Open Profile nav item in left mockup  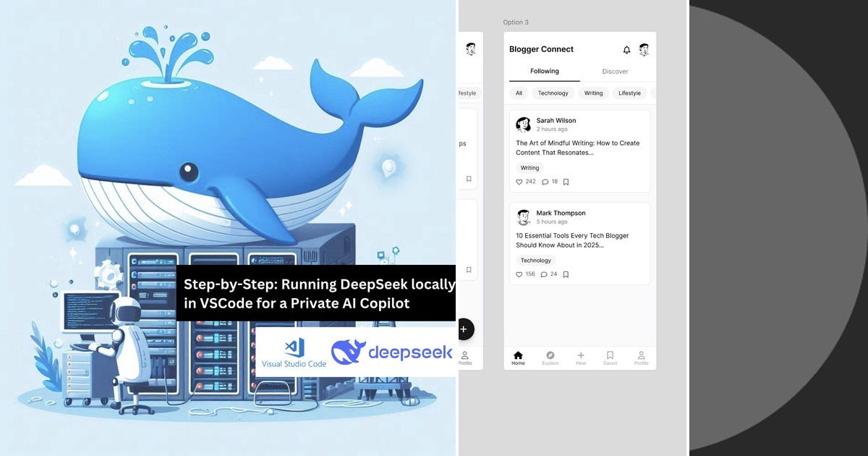[465, 358]
